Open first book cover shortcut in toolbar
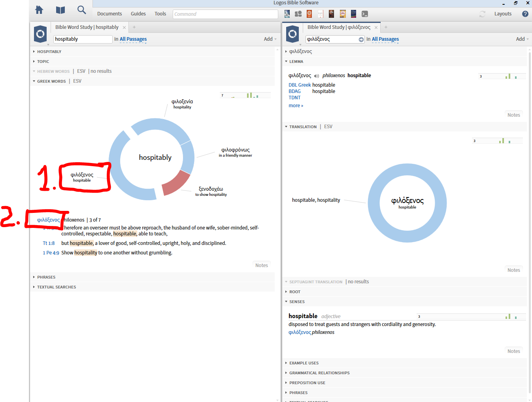Screen dimensions: 532x402 coord(287,14)
